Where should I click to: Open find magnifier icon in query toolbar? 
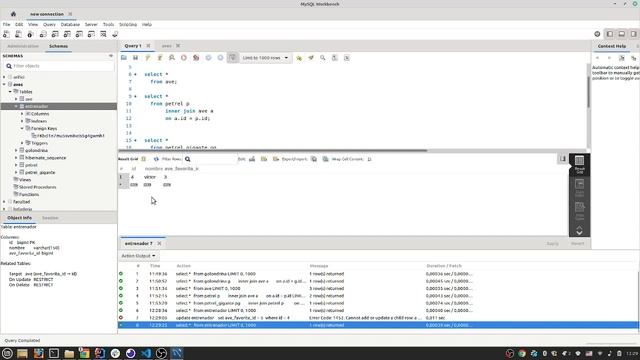[x=323, y=58]
